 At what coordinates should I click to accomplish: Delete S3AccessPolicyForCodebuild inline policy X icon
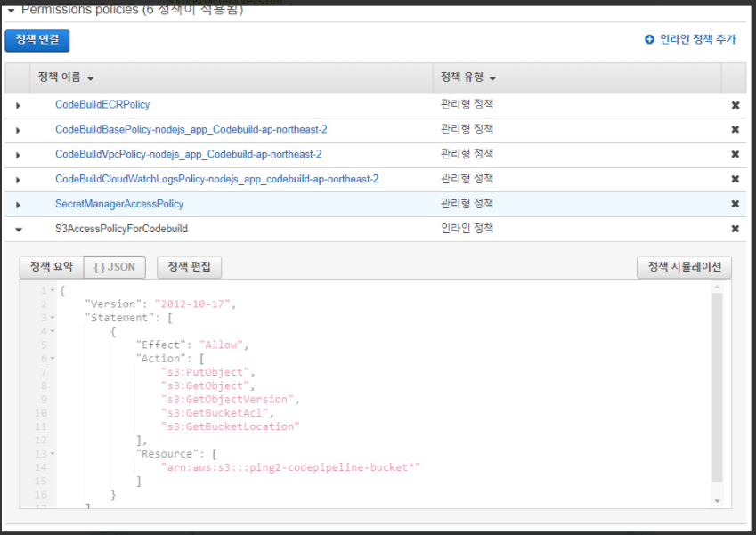pyautogui.click(x=736, y=229)
